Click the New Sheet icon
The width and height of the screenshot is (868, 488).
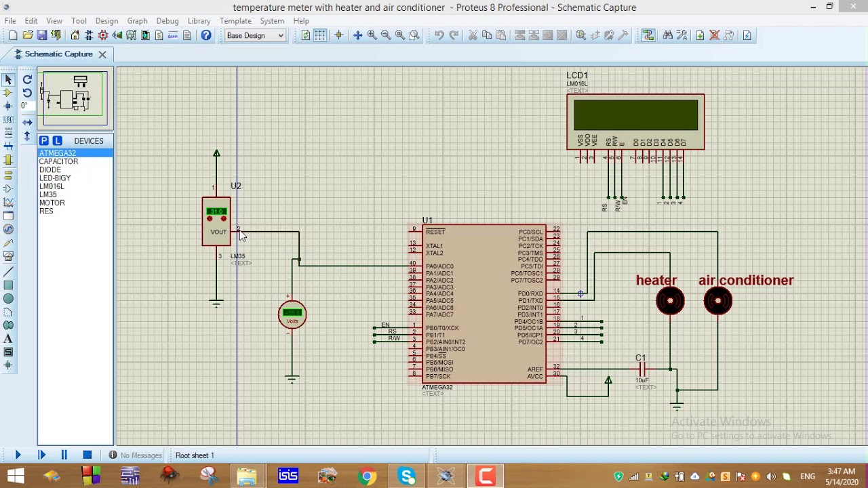pyautogui.click(x=700, y=35)
